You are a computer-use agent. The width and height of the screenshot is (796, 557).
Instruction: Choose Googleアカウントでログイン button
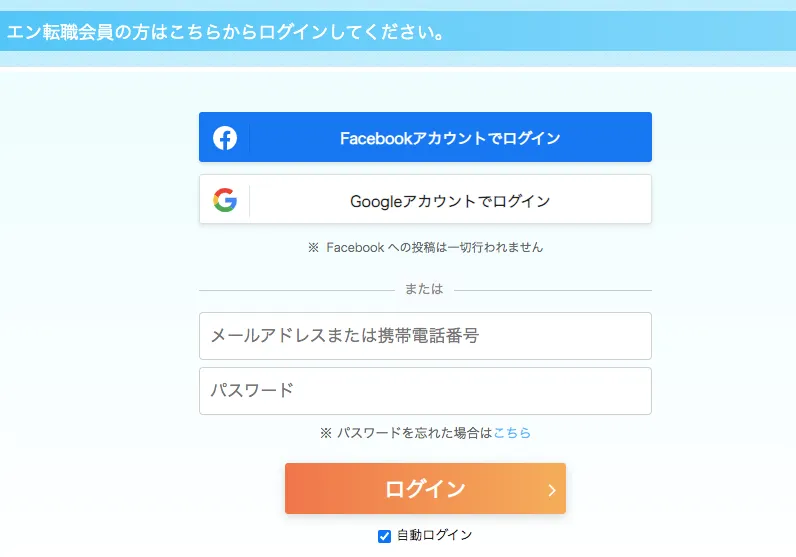tap(425, 199)
